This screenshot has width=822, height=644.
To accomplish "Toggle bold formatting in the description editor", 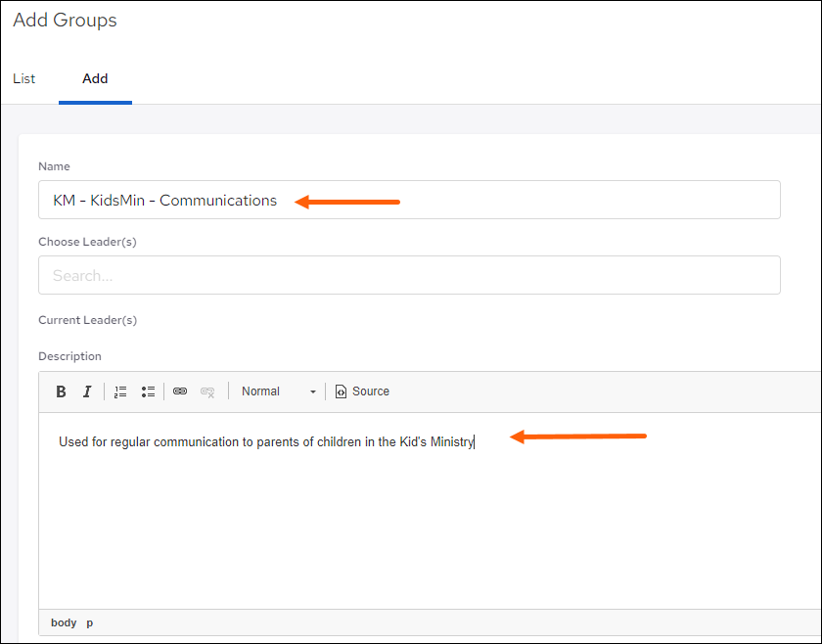I will pyautogui.click(x=61, y=391).
